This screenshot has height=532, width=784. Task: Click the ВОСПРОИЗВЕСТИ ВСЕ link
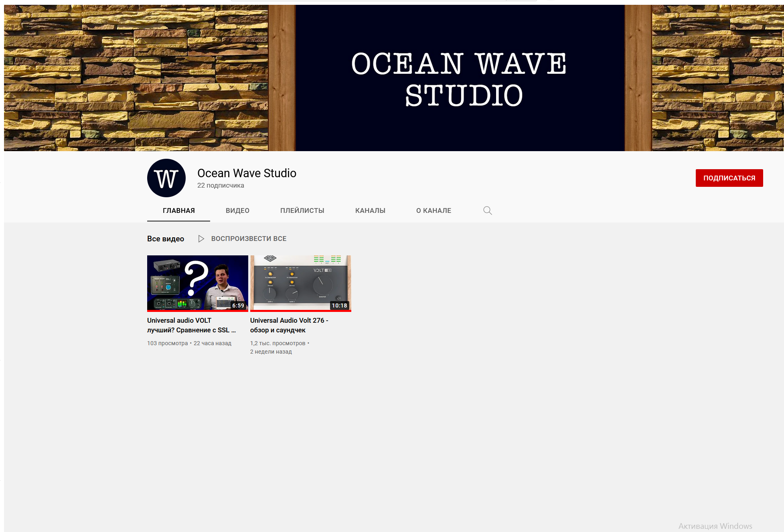click(x=249, y=239)
